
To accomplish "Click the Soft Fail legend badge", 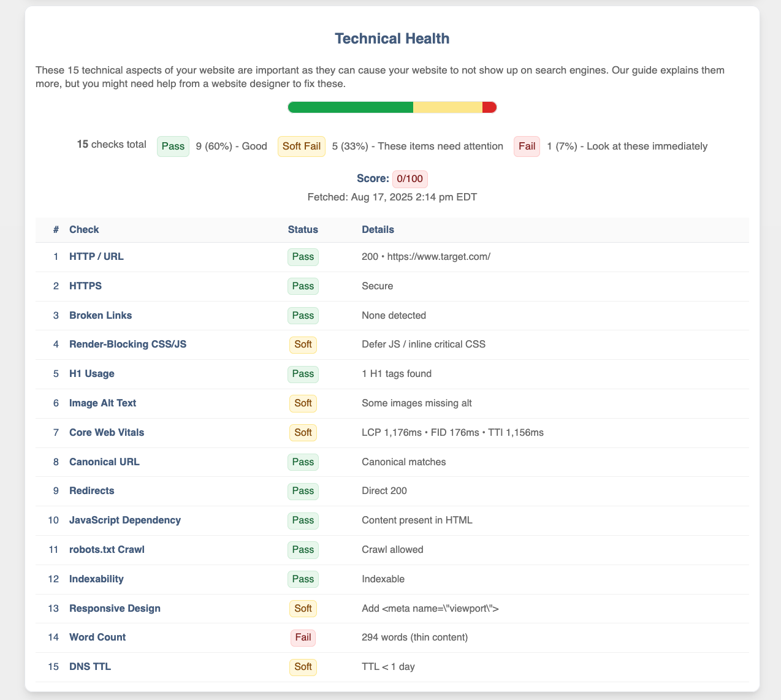I will [x=302, y=146].
